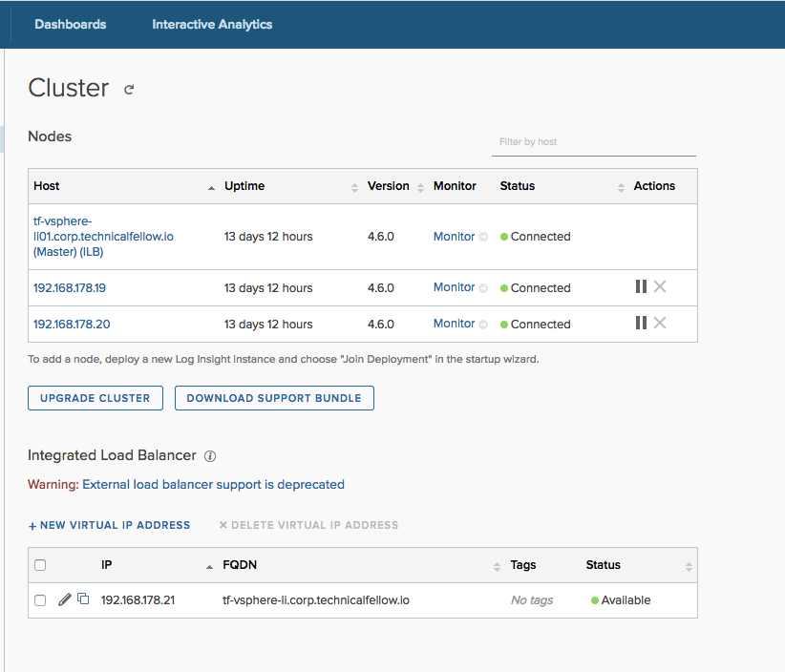Sort nodes by the Uptime column arrows
This screenshot has width=785, height=672.
pyautogui.click(x=354, y=188)
